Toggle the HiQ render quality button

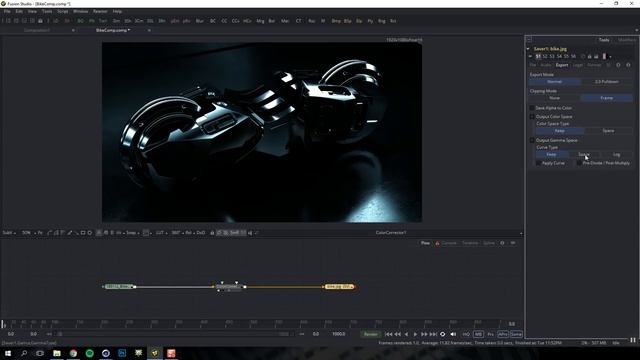[x=466, y=334]
